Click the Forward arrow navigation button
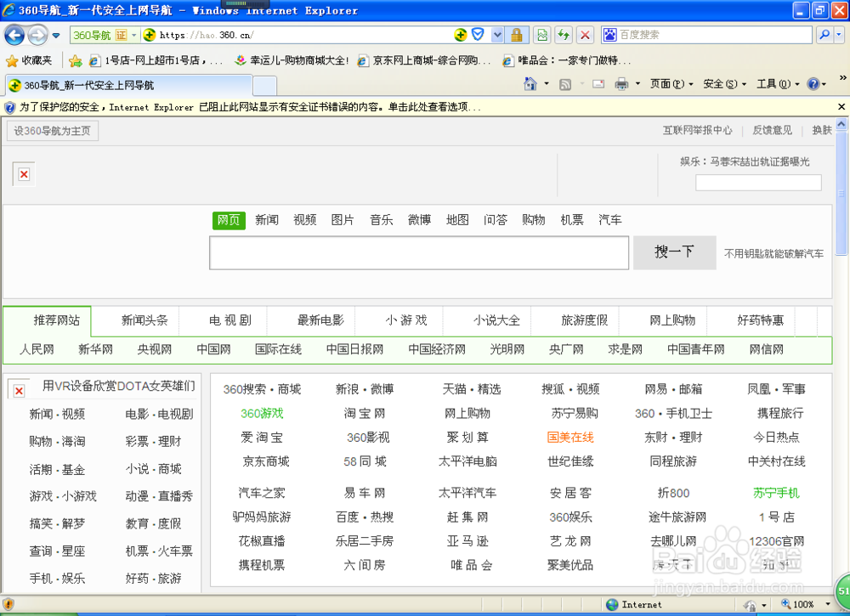The image size is (850, 616). [x=37, y=36]
